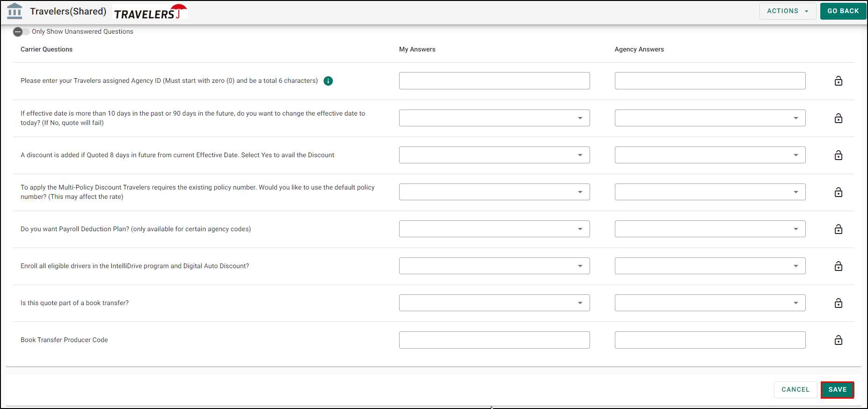Open info tooltip for Agency ID question
Viewport: 868px width, 409px height.
click(328, 81)
